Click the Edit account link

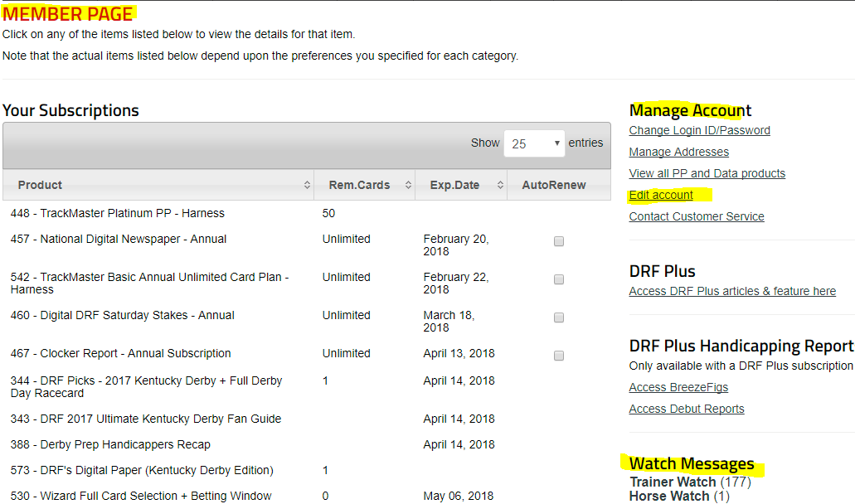coord(661,195)
